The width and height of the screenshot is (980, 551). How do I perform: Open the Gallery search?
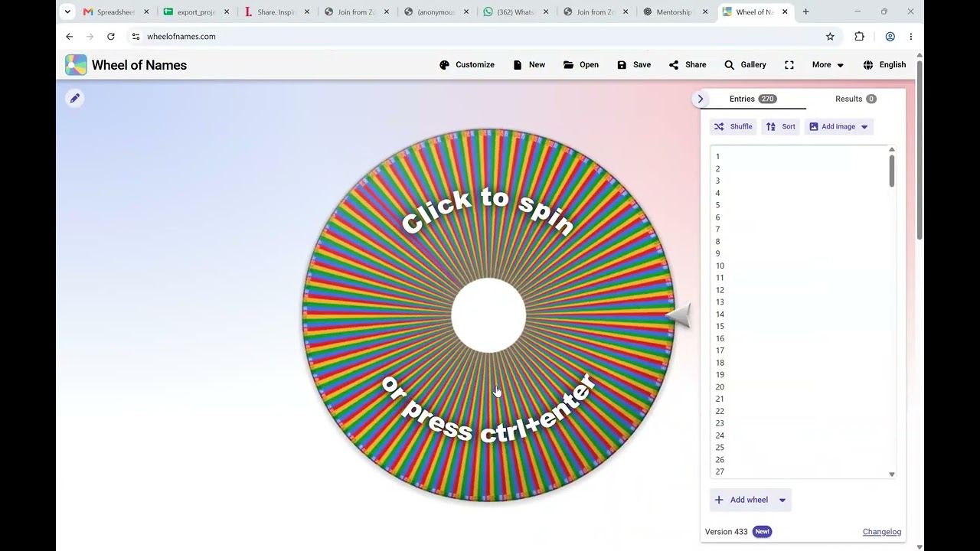[745, 65]
